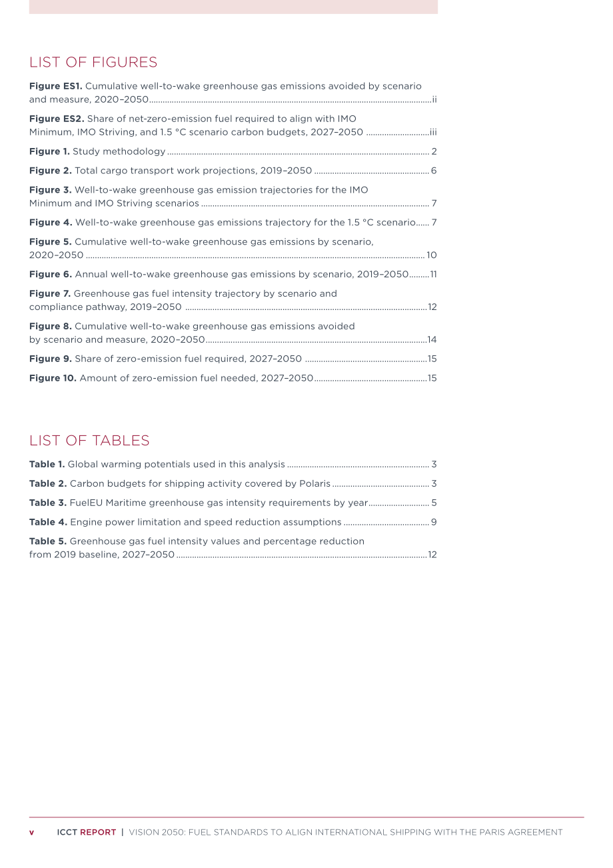Select the Figure 4 1.5 °C scenario entry
The image size is (613, 868).
click(x=233, y=222)
